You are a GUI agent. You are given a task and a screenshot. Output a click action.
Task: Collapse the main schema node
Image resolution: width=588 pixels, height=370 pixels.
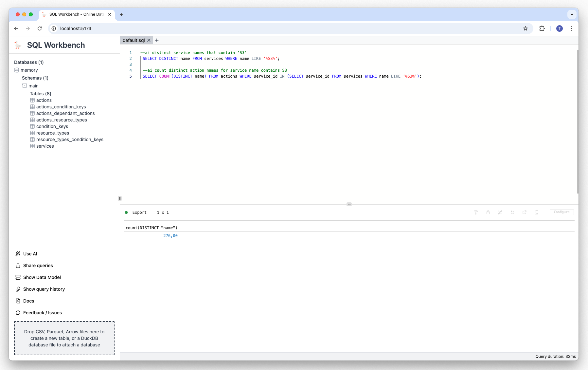pyautogui.click(x=33, y=86)
